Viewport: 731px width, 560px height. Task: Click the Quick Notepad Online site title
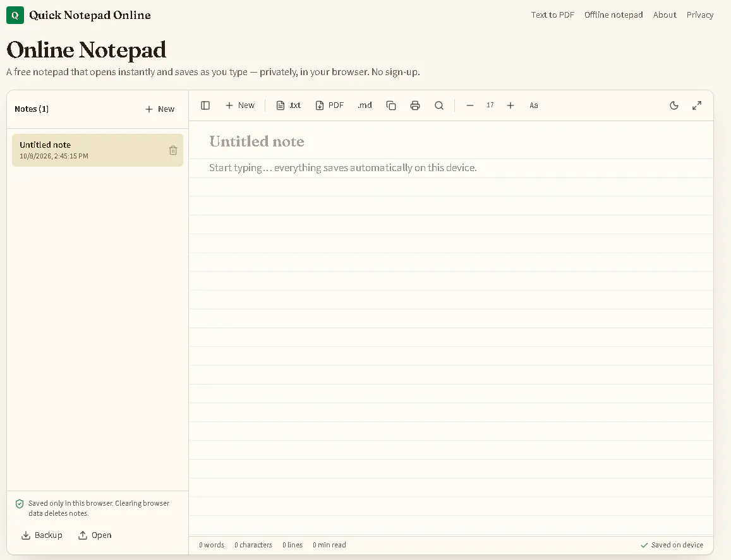(90, 15)
